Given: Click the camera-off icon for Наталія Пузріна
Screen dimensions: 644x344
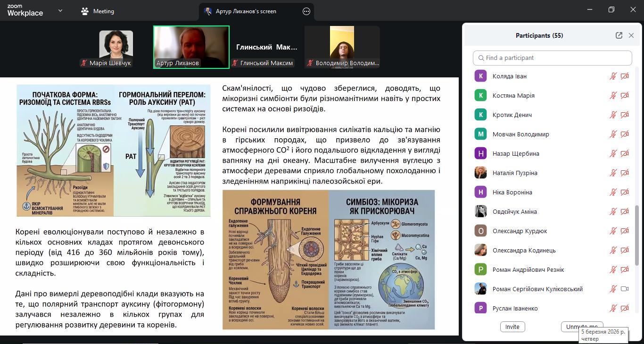Looking at the screenshot, I should (x=625, y=173).
